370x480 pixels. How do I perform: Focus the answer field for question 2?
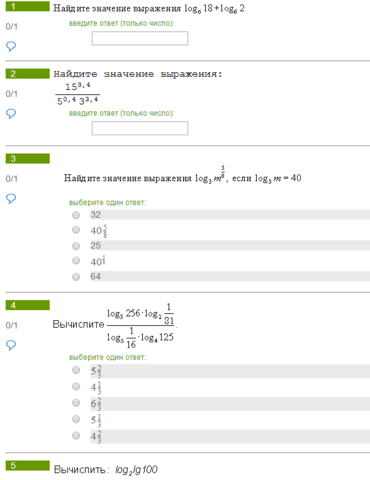click(140, 128)
